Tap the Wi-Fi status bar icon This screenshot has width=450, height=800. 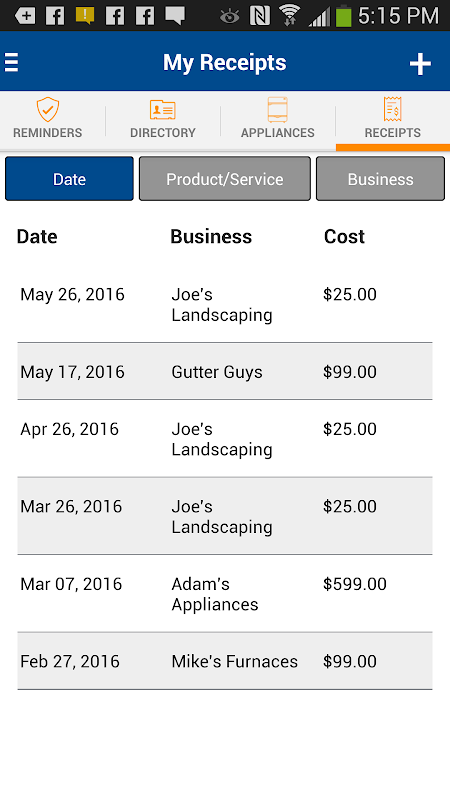289,16
